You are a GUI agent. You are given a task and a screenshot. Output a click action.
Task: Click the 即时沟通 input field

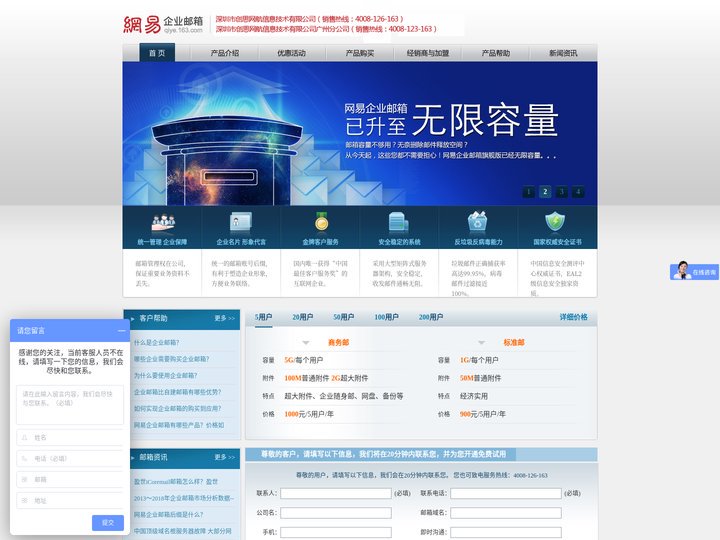click(x=506, y=532)
